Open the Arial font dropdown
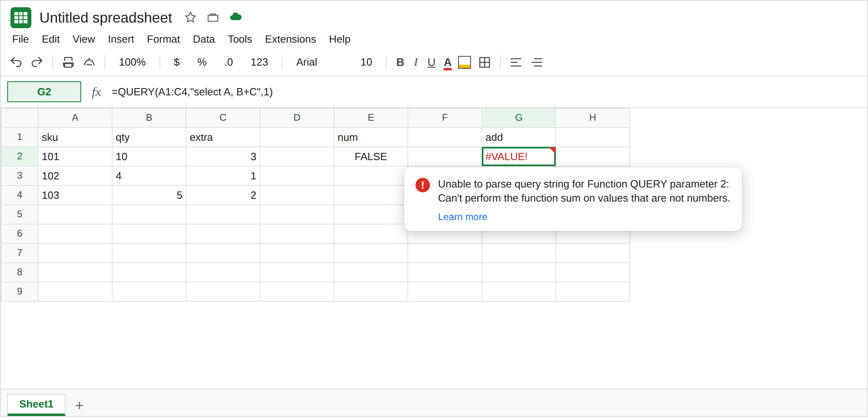This screenshot has height=420, width=868. click(307, 62)
